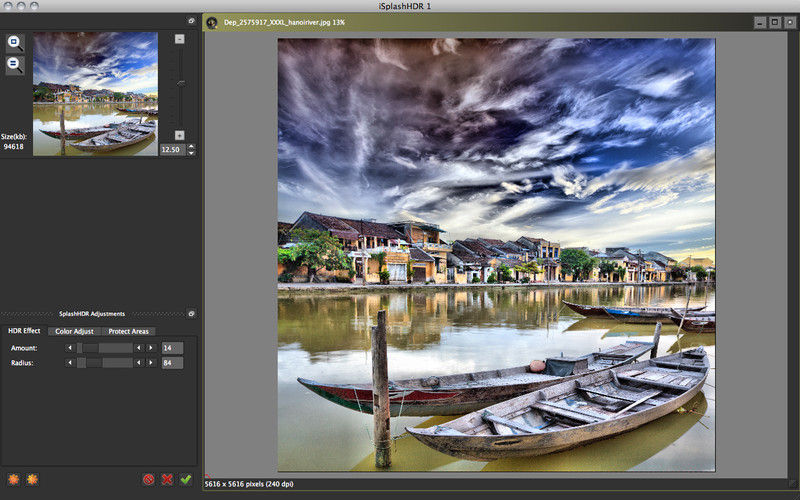Close the hanoiriver.jpg document window
800x500 pixels.
790,22
